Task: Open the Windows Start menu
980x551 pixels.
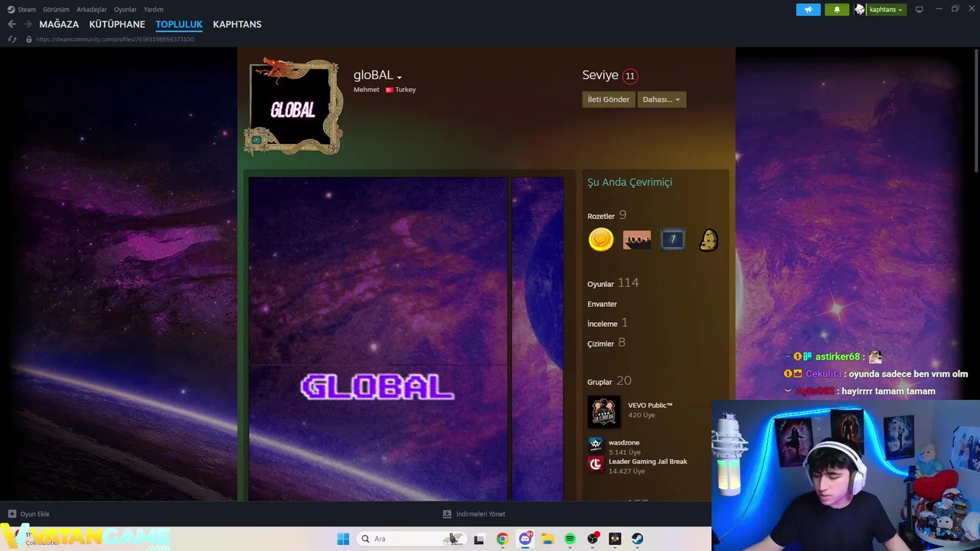Action: [343, 539]
